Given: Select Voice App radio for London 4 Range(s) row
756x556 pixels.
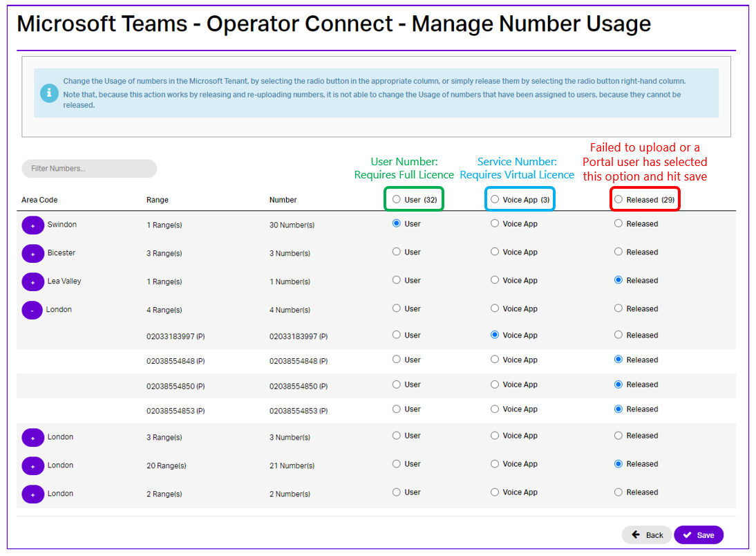Looking at the screenshot, I should point(495,308).
